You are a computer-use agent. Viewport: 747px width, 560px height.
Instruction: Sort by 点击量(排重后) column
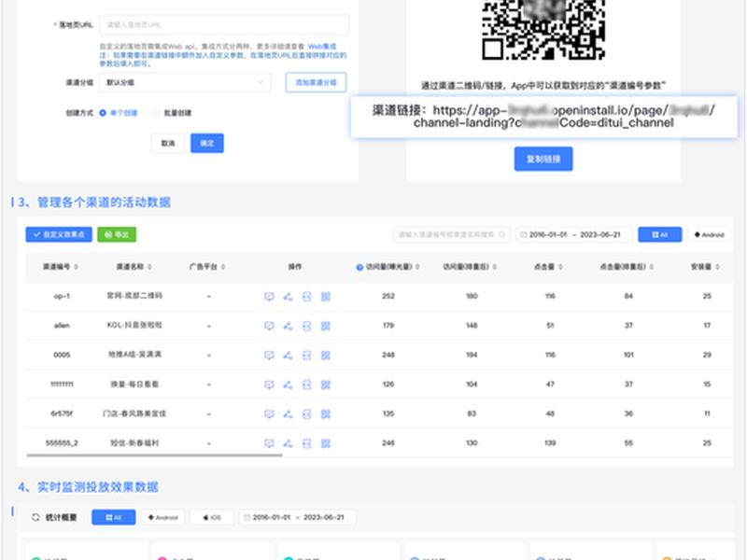651,267
